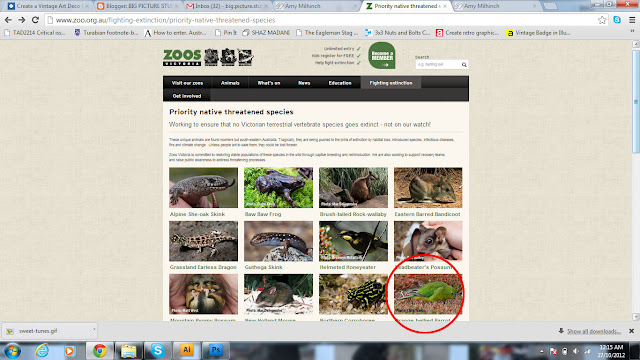Image resolution: width=640 pixels, height=360 pixels.
Task: Open the Turabian footnote bookmark
Action: tap(106, 33)
